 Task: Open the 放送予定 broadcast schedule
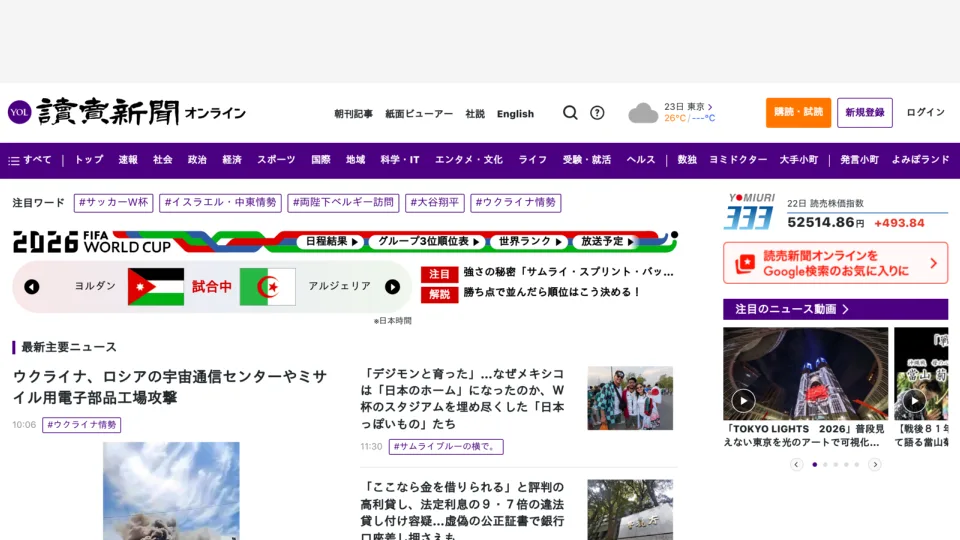click(606, 242)
